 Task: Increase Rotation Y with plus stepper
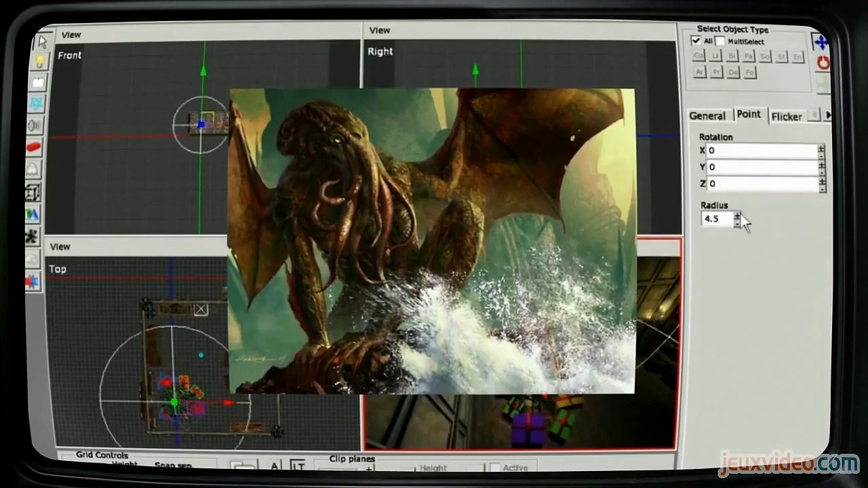point(822,164)
